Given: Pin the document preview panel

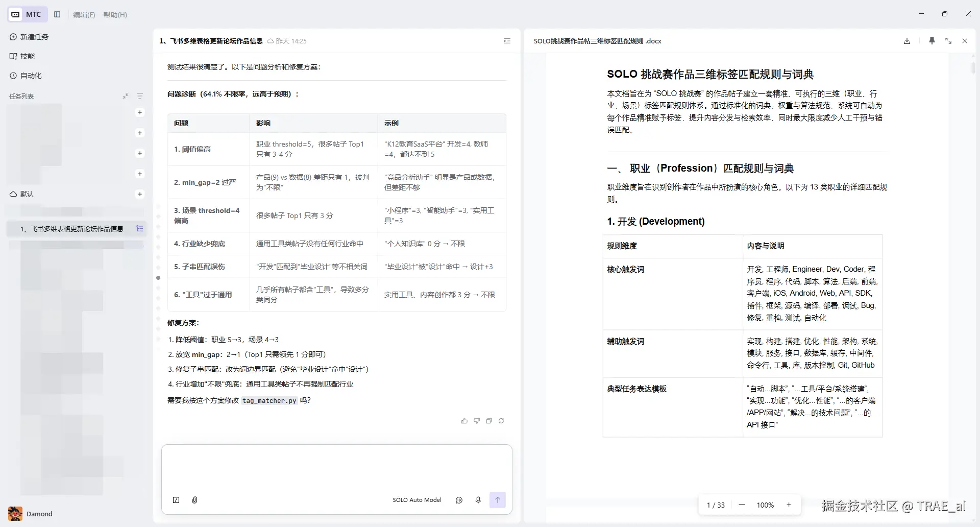Looking at the screenshot, I should tap(932, 41).
